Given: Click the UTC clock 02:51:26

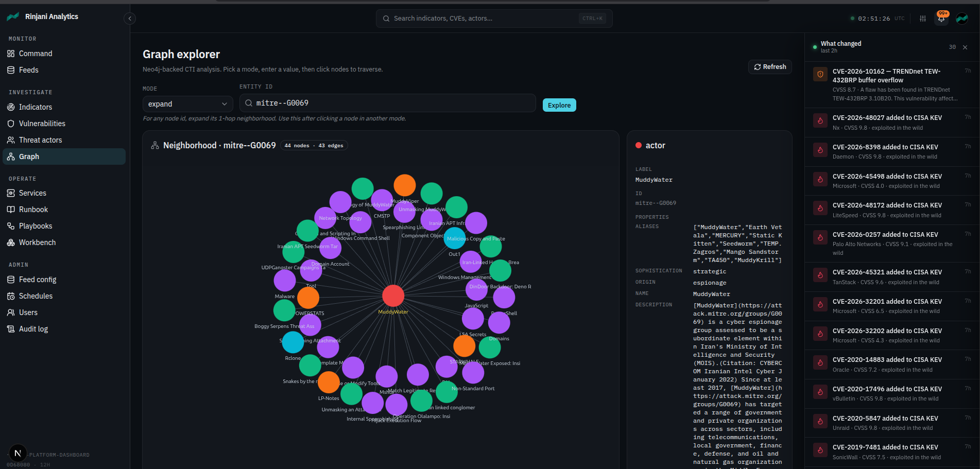Looking at the screenshot, I should 874,19.
